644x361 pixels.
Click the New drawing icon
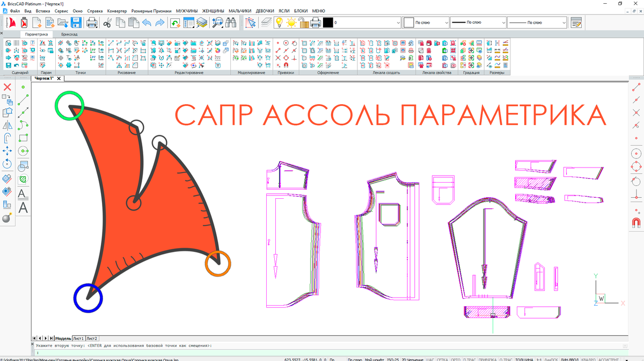coord(37,23)
